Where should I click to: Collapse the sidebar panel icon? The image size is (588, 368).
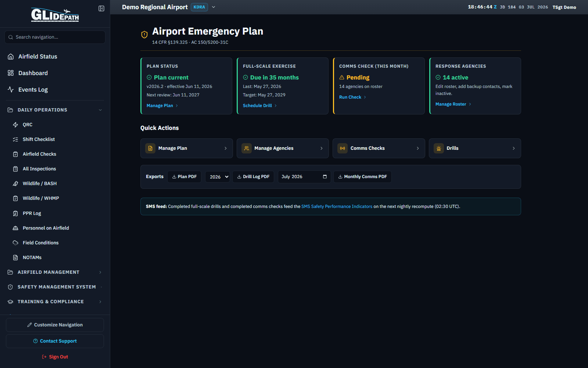[101, 8]
